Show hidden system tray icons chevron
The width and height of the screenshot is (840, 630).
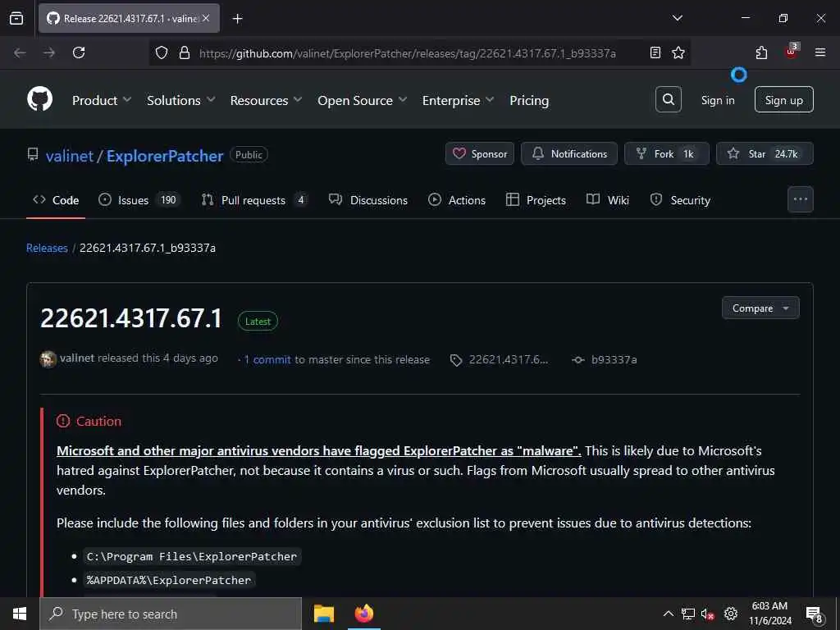pyautogui.click(x=668, y=614)
